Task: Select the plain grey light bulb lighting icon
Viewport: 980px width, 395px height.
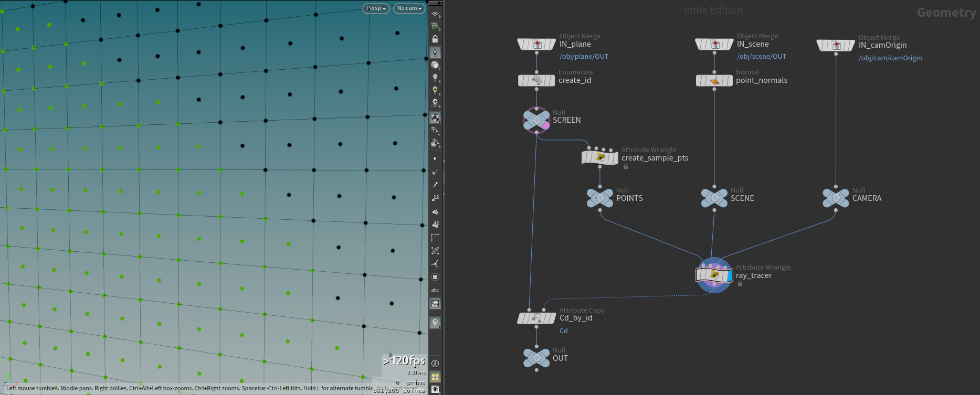Action: 435,78
